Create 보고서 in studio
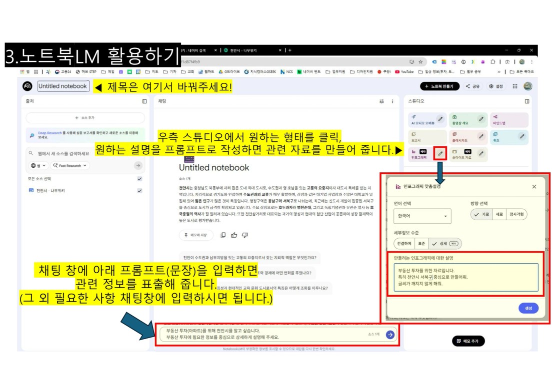The image size is (555, 392). pyautogui.click(x=427, y=137)
